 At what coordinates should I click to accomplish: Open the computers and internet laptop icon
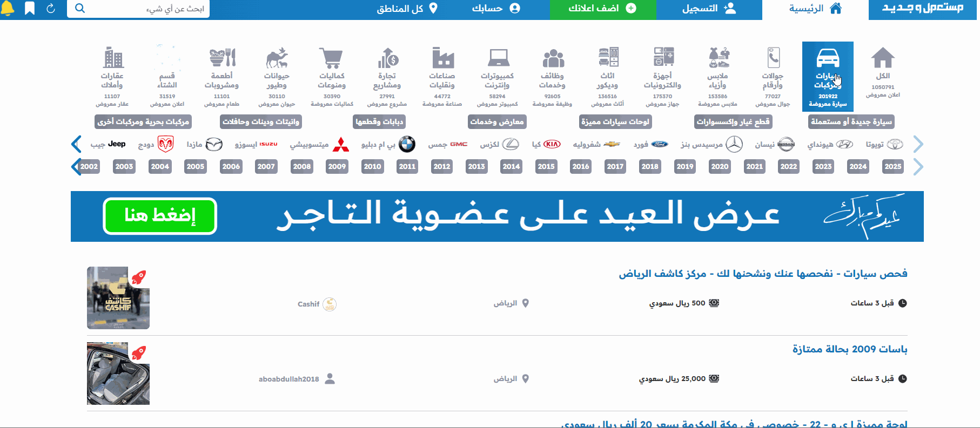(498, 58)
